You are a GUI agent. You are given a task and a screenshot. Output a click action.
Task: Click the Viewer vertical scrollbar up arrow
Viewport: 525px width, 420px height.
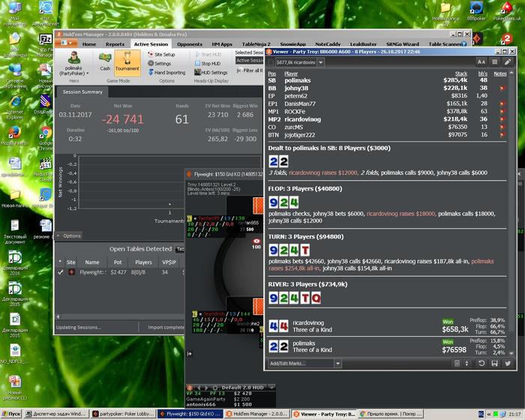pyautogui.click(x=511, y=73)
